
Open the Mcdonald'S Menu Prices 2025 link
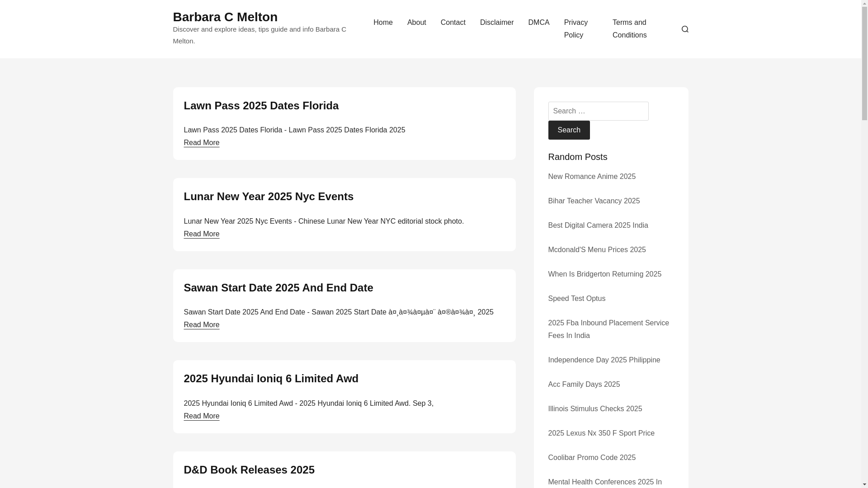597,250
